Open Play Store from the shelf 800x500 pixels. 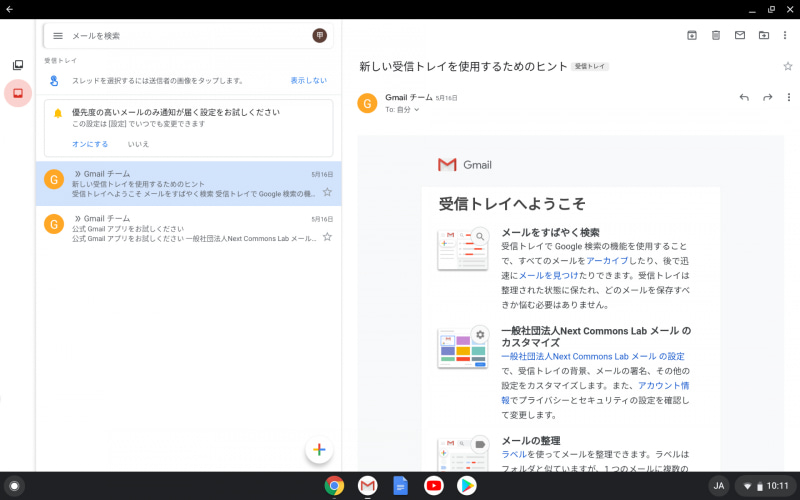466,486
